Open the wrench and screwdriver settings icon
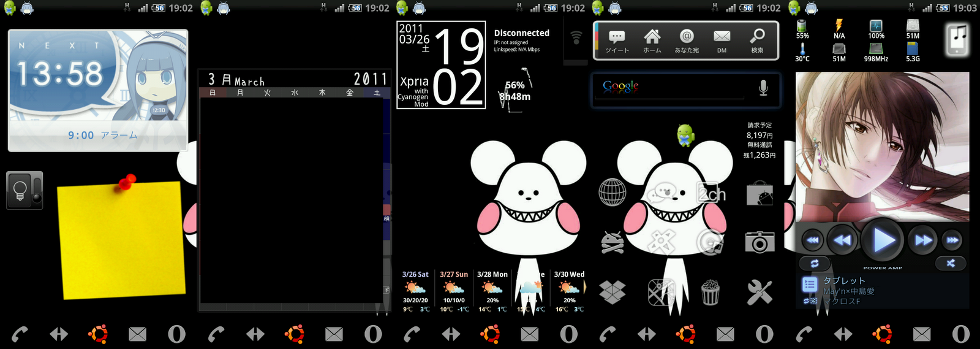Image resolution: width=980 pixels, height=349 pixels. (x=759, y=292)
